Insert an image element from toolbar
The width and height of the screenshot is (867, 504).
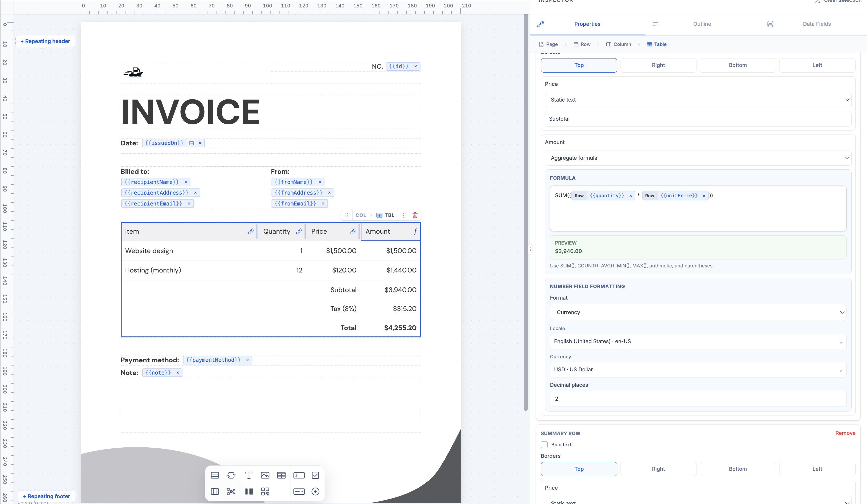tap(265, 475)
